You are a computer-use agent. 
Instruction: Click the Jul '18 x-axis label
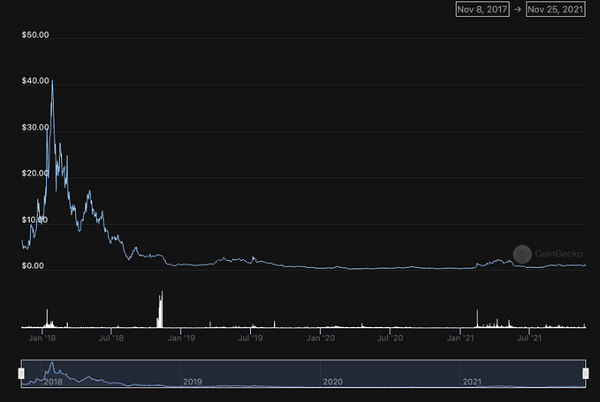112,340
